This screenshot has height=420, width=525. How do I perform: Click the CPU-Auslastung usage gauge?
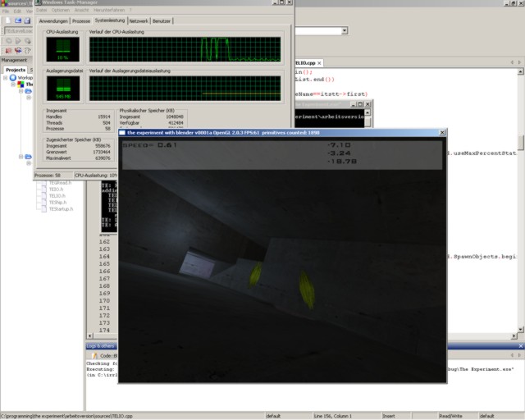click(62, 48)
